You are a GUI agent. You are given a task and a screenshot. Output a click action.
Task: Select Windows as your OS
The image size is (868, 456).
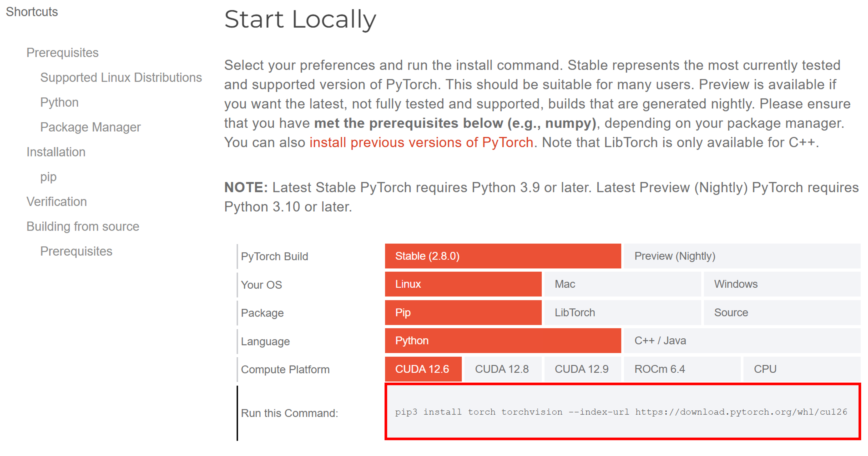(782, 284)
